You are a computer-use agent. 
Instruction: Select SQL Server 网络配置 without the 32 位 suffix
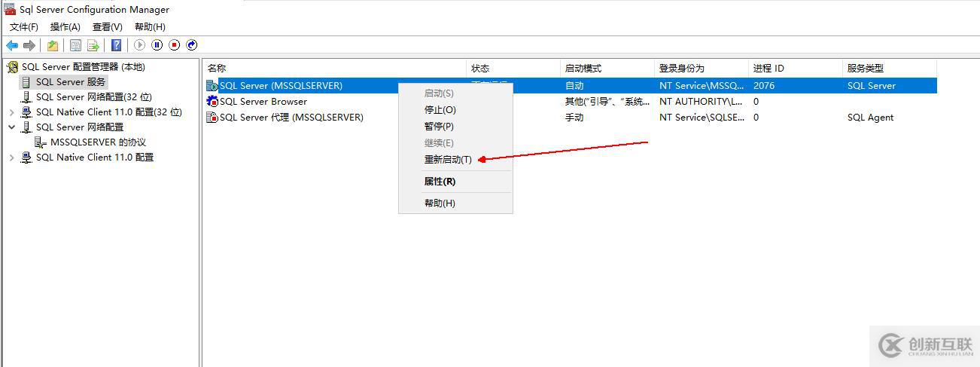(79, 127)
